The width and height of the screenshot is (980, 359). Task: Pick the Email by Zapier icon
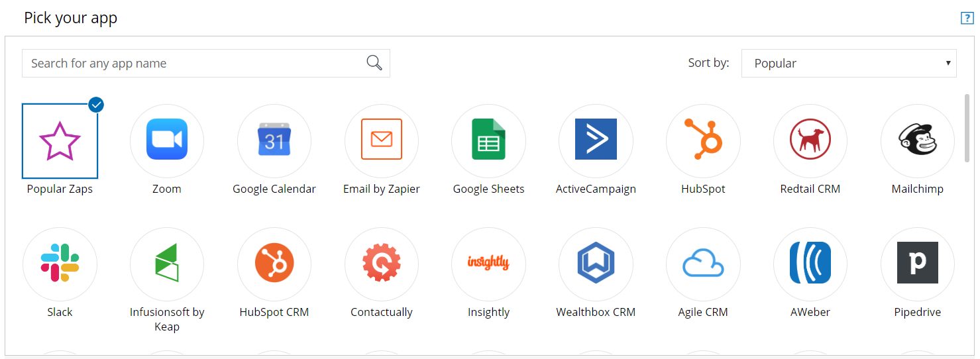tap(382, 141)
